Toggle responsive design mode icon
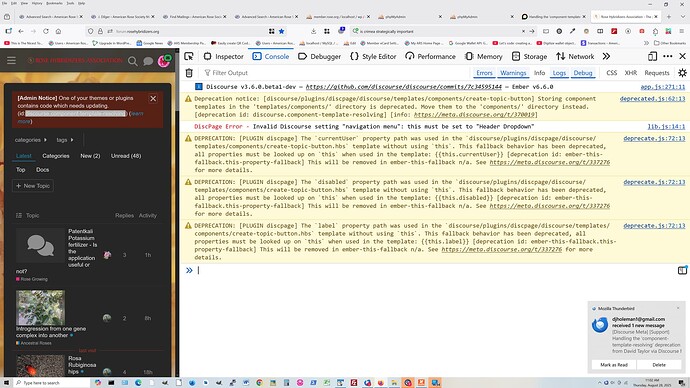Image resolution: width=690 pixels, height=388 pixels. click(x=653, y=56)
